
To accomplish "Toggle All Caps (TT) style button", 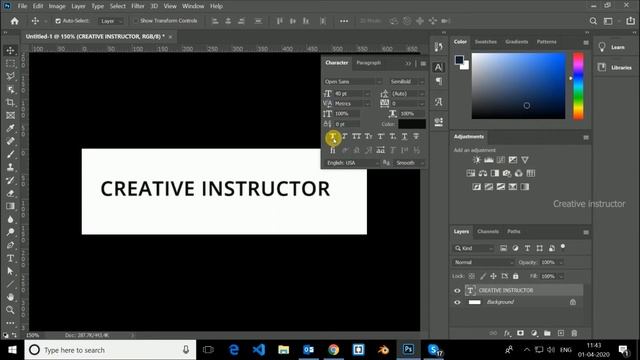I will click(356, 137).
